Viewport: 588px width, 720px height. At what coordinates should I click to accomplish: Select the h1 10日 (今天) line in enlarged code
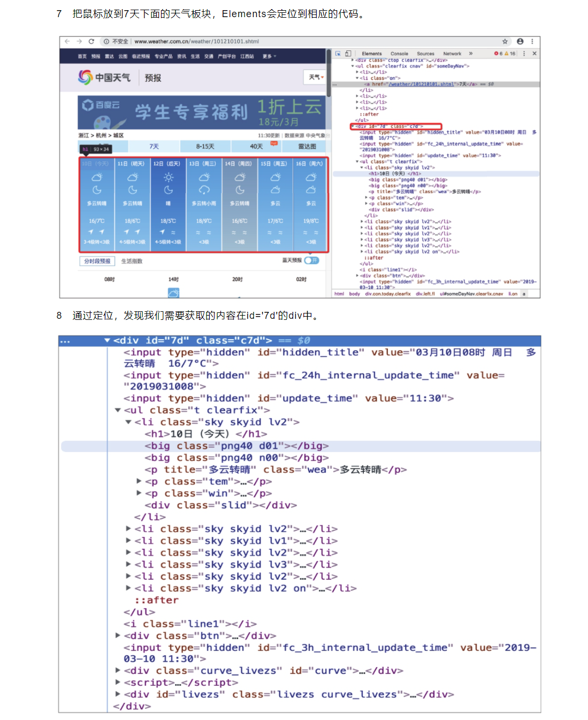coord(206,434)
